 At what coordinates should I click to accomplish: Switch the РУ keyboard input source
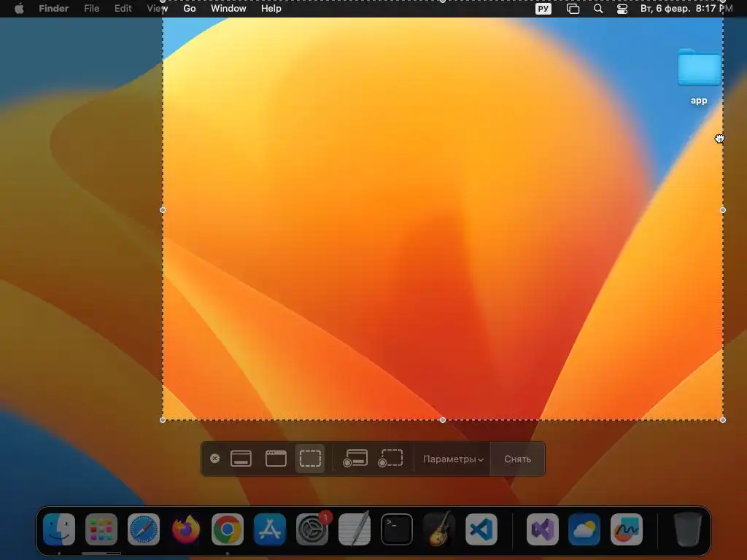tap(543, 9)
